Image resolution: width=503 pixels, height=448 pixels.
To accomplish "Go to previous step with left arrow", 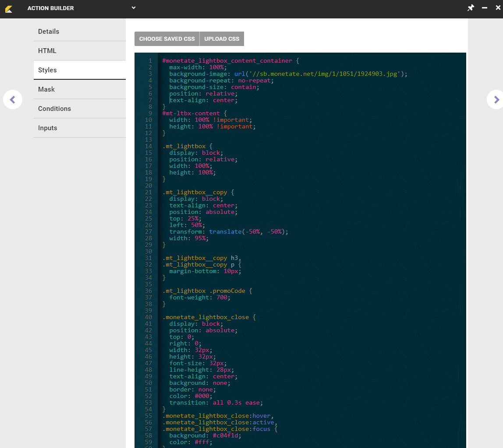I will [13, 100].
